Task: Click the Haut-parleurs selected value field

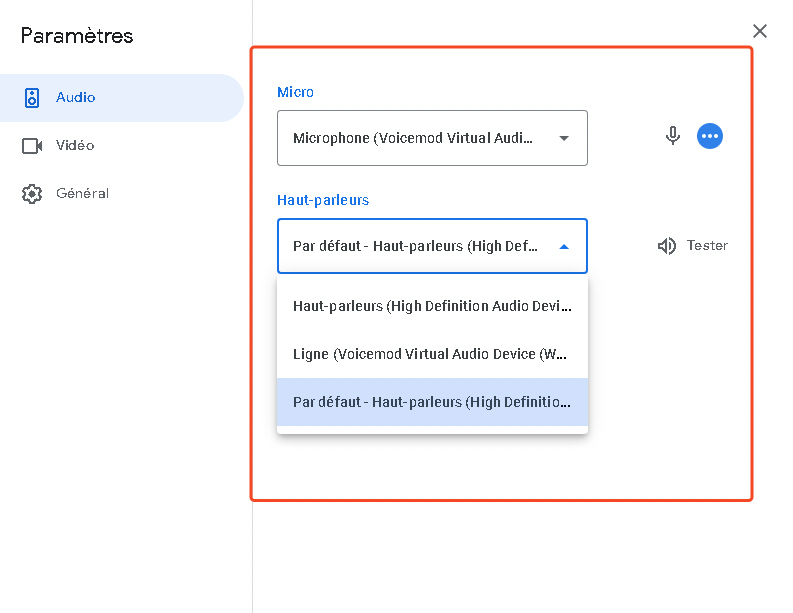Action: point(414,246)
